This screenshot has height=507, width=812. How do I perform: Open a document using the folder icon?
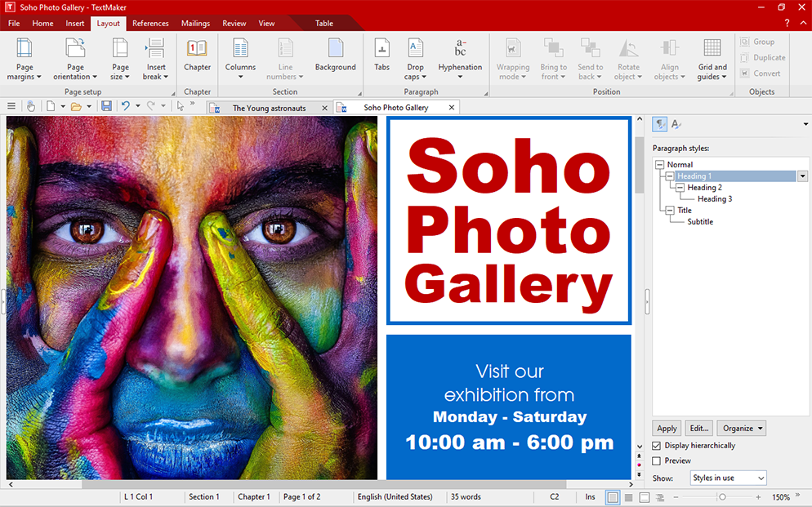tap(78, 105)
